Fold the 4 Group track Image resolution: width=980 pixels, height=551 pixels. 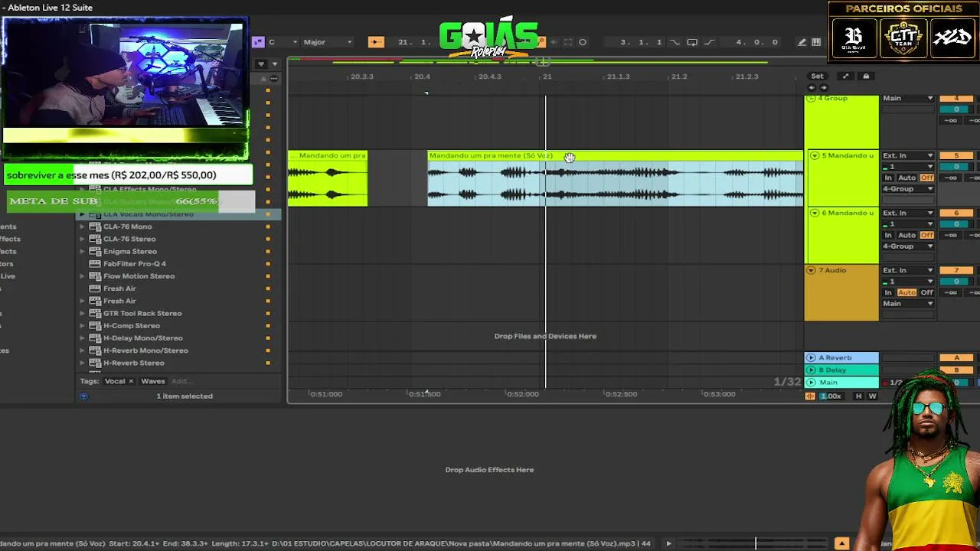(x=812, y=99)
